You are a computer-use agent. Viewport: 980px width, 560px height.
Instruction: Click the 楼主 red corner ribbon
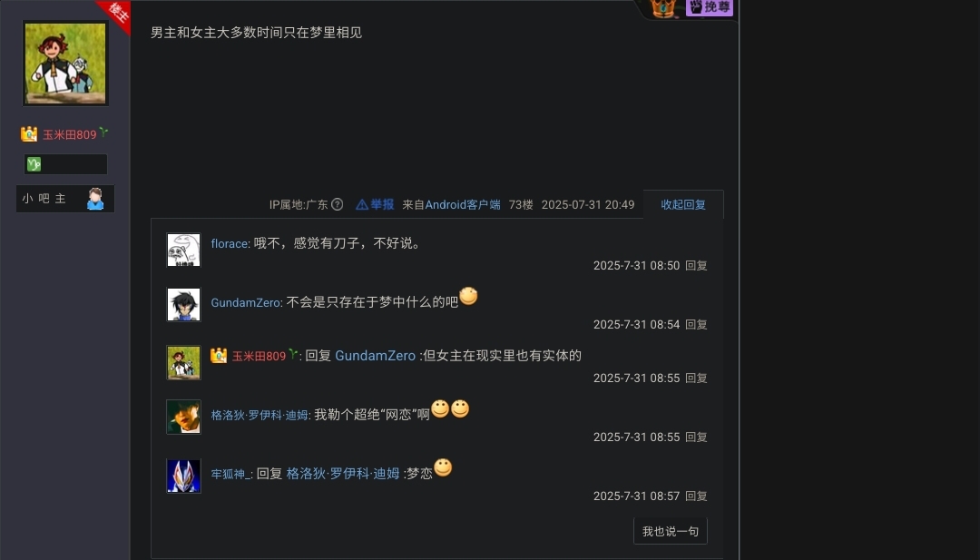coord(115,14)
